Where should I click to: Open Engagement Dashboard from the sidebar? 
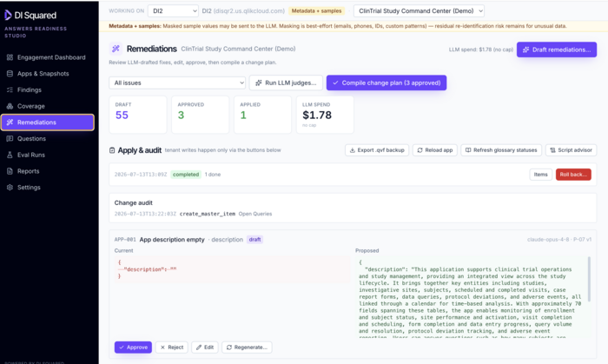(x=47, y=57)
